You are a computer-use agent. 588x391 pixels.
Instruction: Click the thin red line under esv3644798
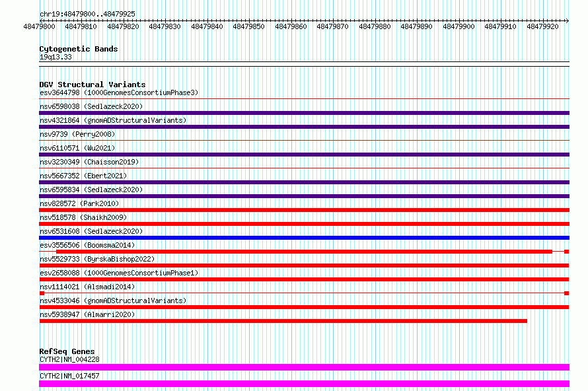(x=304, y=99)
